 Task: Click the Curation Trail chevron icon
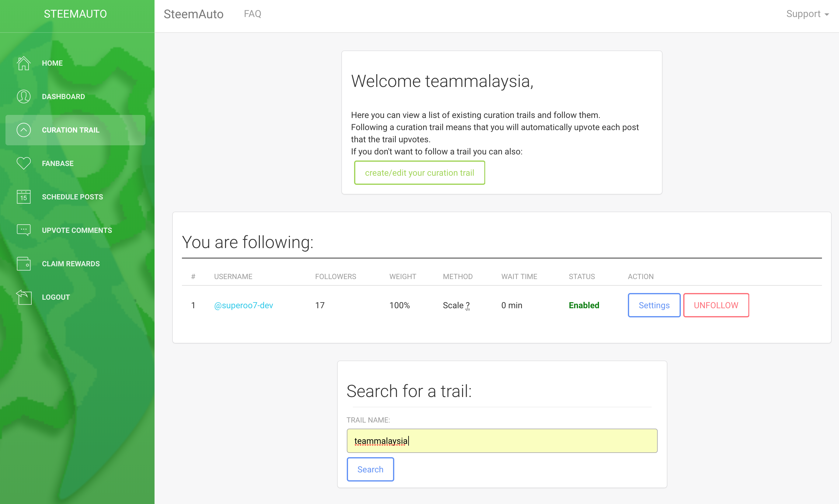pos(23,130)
